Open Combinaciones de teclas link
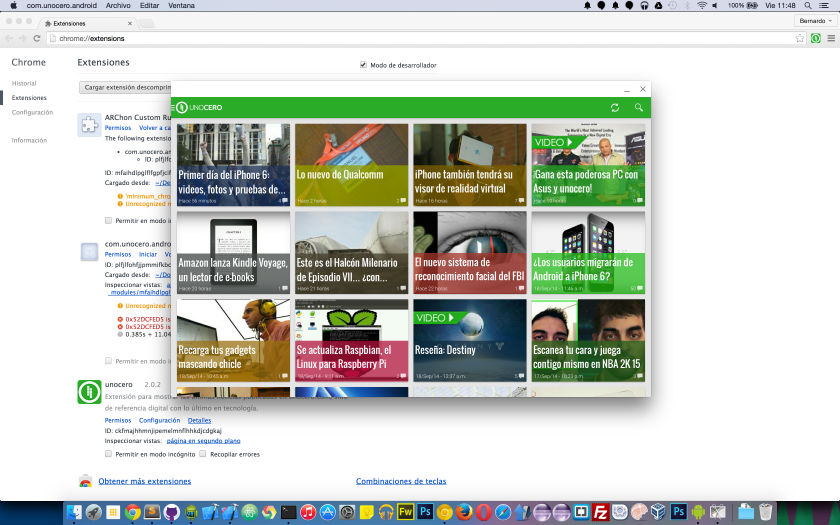Image resolution: width=840 pixels, height=525 pixels. [x=401, y=481]
